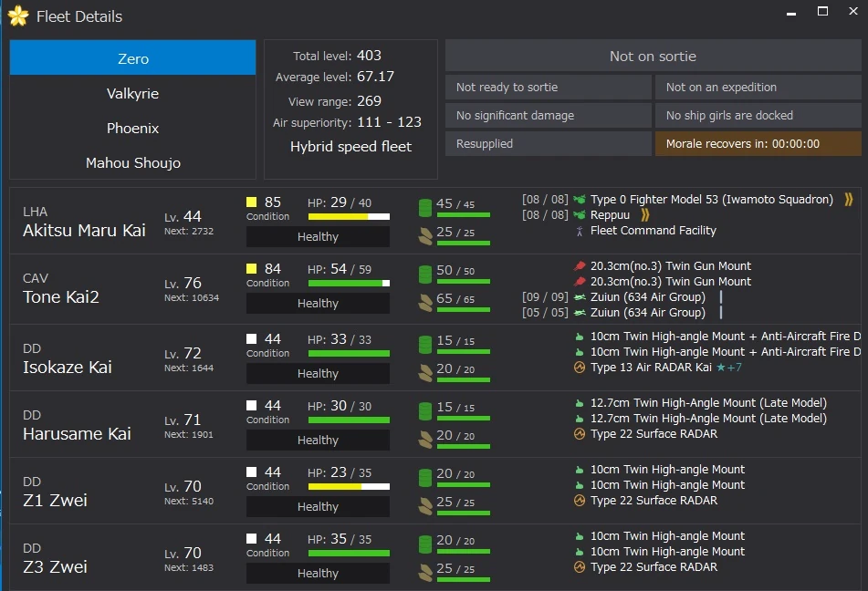Click the ammo icon for Tone Kai2

click(x=425, y=302)
